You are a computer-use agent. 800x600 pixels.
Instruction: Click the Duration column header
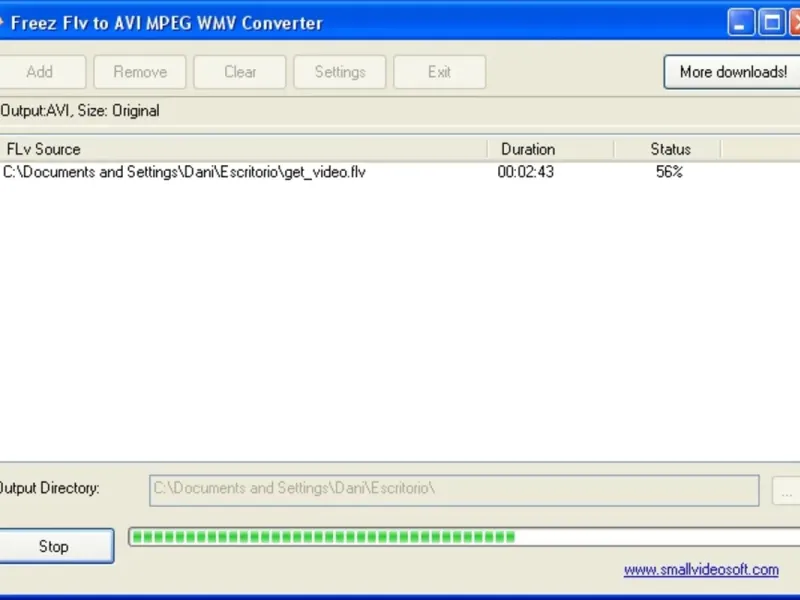(x=551, y=149)
